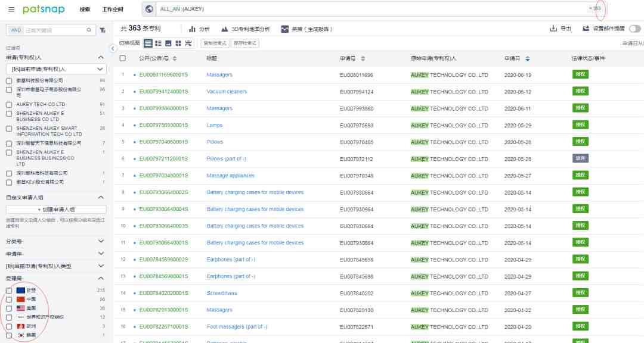Expand the application year section

[101, 254]
